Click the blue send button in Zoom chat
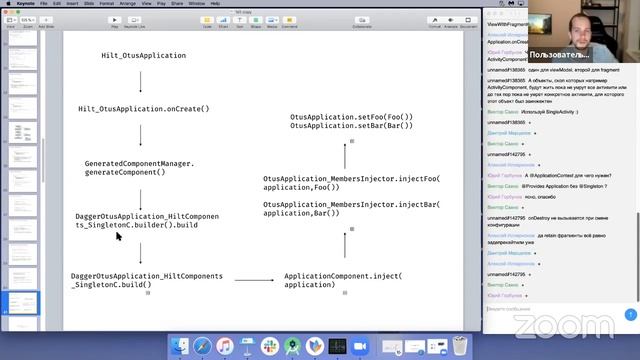640x360 pixels. [x=631, y=314]
